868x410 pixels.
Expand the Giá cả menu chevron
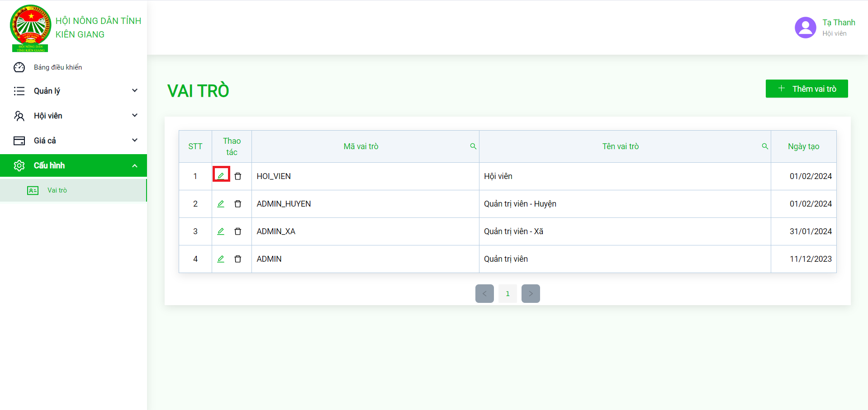click(x=135, y=140)
